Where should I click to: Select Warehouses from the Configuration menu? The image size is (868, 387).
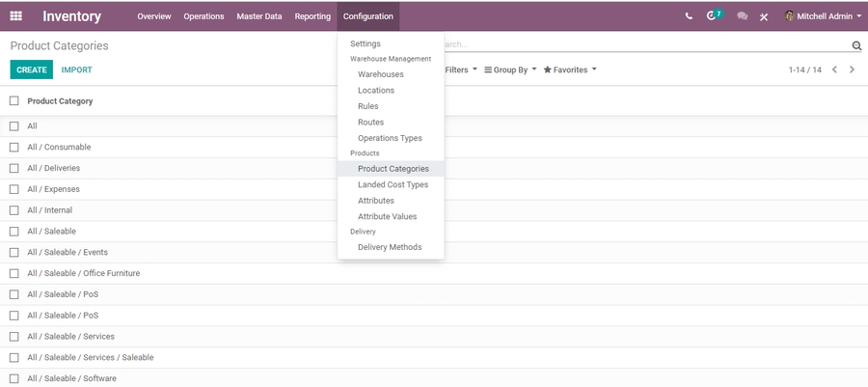pos(380,74)
